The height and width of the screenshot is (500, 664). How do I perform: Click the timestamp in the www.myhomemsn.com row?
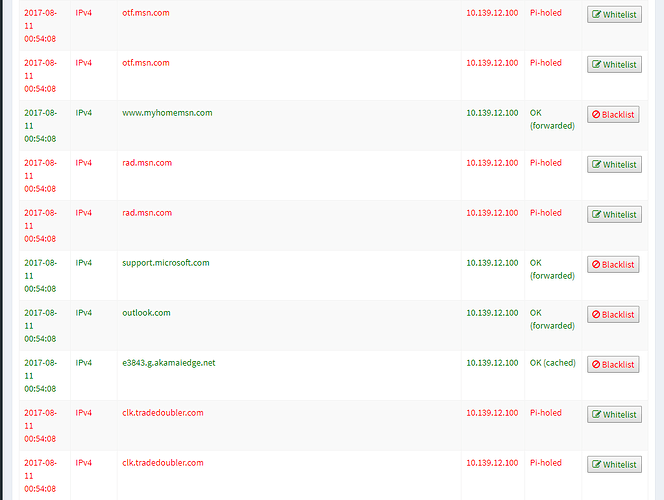coord(40,125)
